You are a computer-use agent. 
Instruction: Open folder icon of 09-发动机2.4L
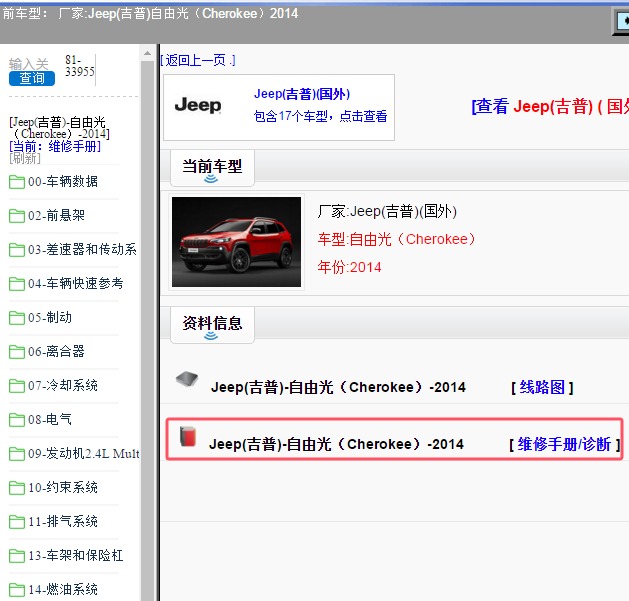tap(17, 454)
